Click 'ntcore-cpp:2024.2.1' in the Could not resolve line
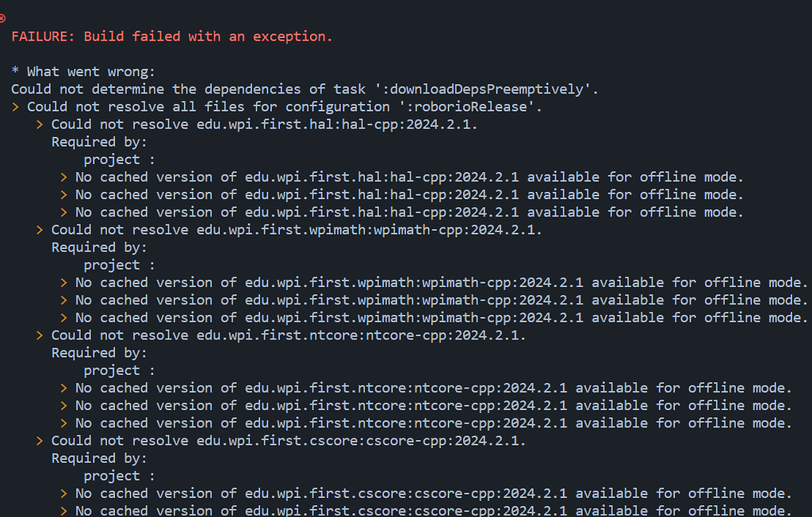 click(445, 335)
